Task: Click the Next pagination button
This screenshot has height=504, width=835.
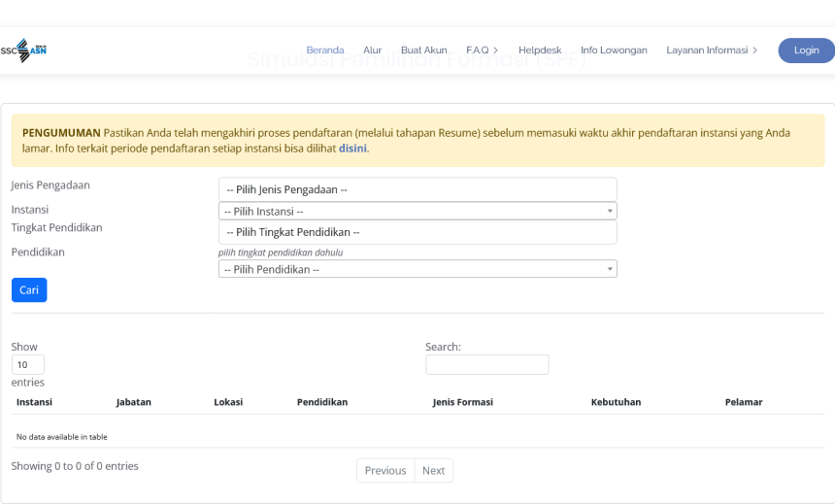Action: tap(433, 471)
